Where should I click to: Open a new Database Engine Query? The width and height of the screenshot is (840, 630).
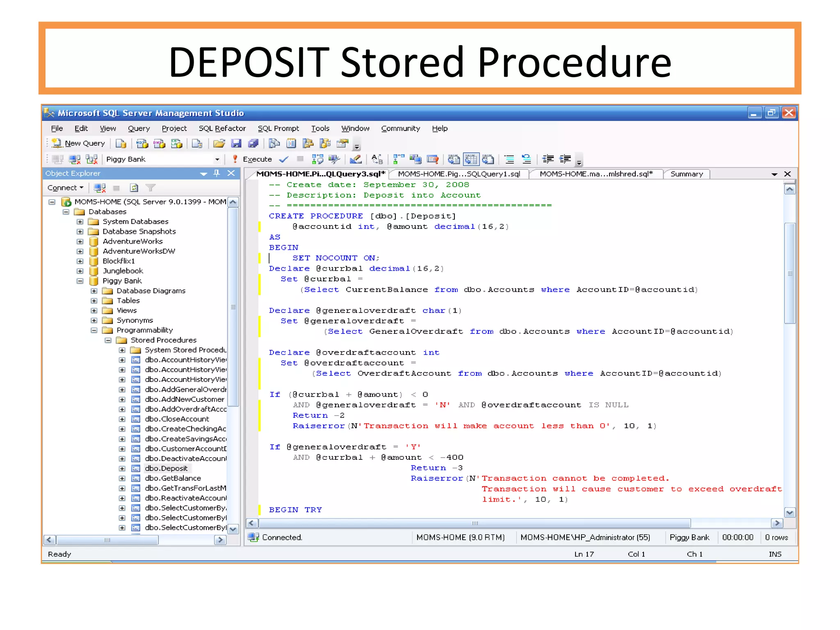pyautogui.click(x=121, y=143)
